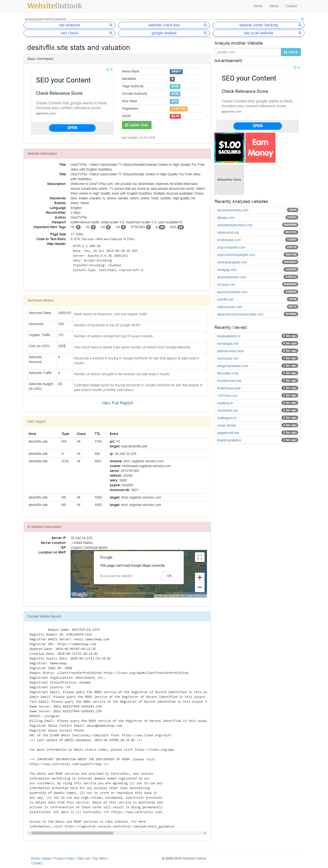Open overflix.net analysis link
The height and width of the screenshot is (868, 328).
click(225, 299)
